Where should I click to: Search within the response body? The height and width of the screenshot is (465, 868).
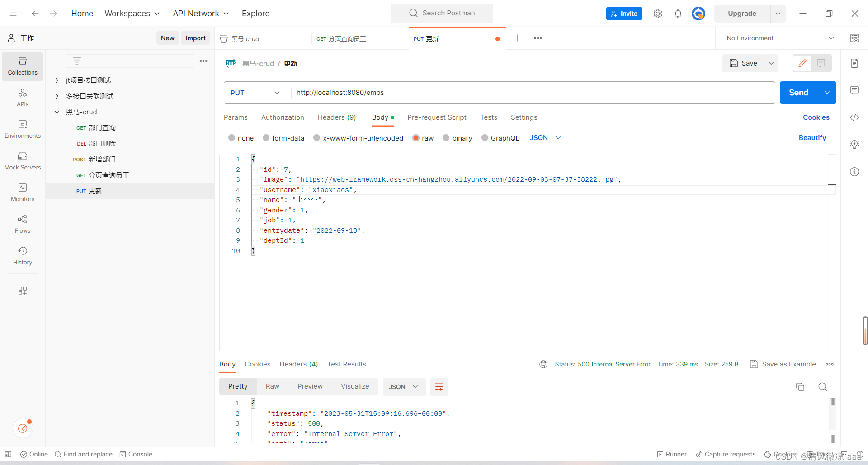pos(823,387)
